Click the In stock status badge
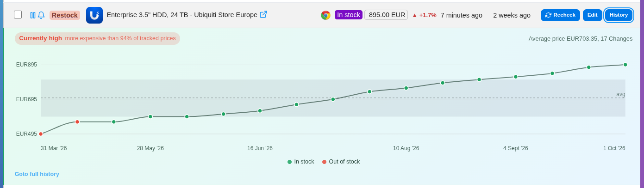Viewport: 644px width, 188px height. tap(349, 15)
